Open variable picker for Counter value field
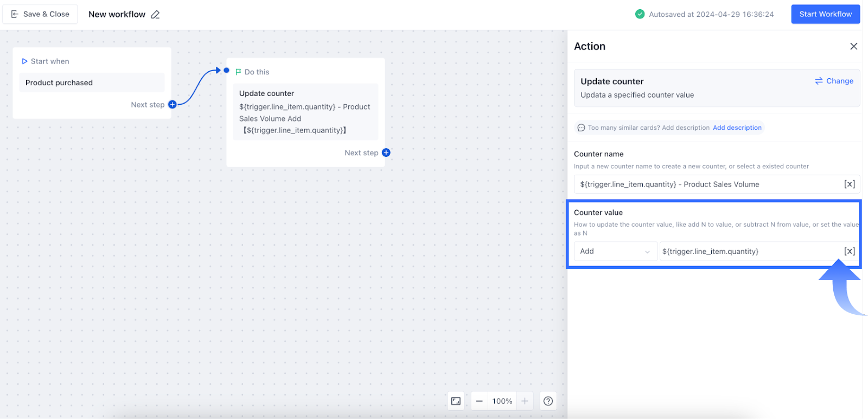Image resolution: width=868 pixels, height=419 pixels. coord(849,251)
